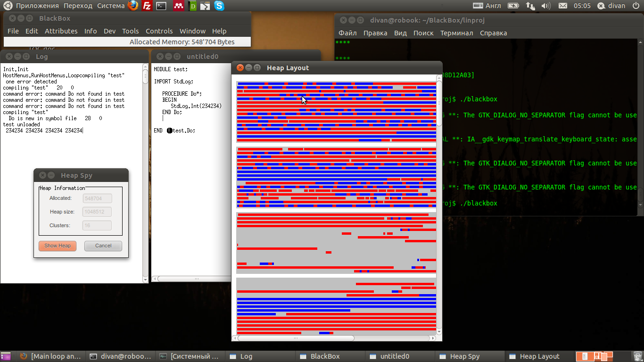Screen dimensions: 644x362
Task: Open FileZilla from the top panel
Action: 147,6
